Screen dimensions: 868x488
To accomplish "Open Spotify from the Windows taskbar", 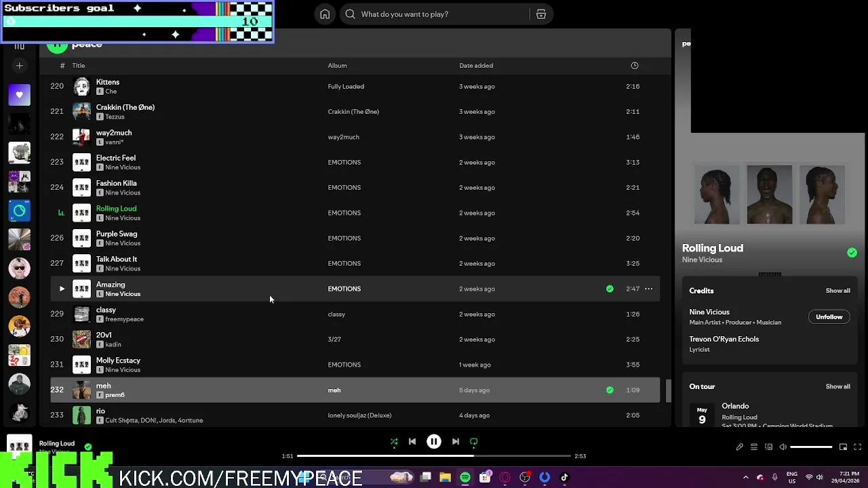I will pos(465,478).
